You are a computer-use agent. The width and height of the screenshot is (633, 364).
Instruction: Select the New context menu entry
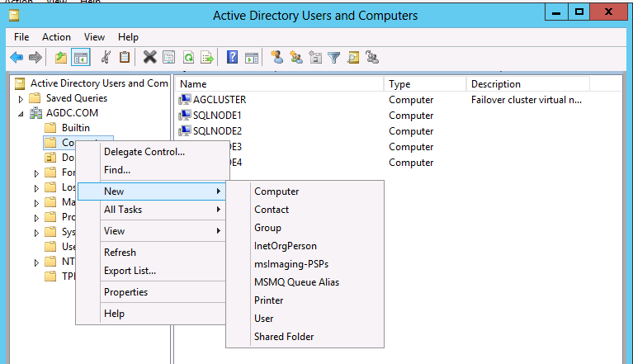coord(151,191)
